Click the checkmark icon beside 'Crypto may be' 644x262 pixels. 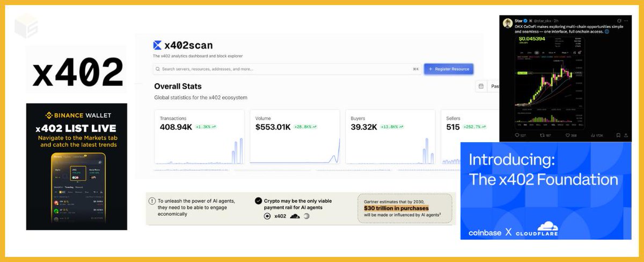pyautogui.click(x=259, y=200)
